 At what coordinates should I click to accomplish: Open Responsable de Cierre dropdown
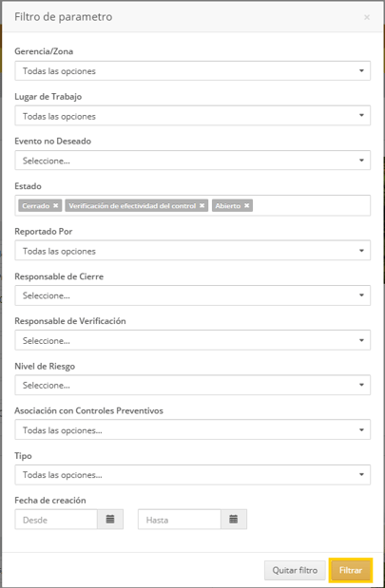[x=192, y=295]
